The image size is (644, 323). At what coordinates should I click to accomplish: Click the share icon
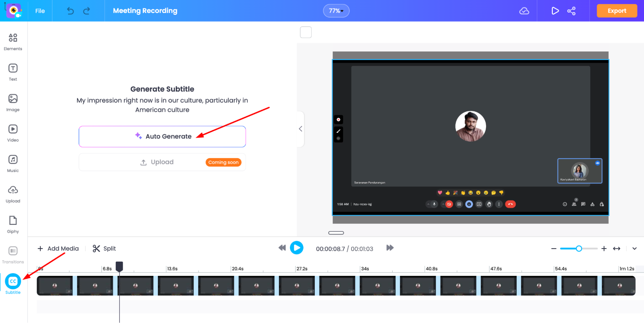[572, 11]
